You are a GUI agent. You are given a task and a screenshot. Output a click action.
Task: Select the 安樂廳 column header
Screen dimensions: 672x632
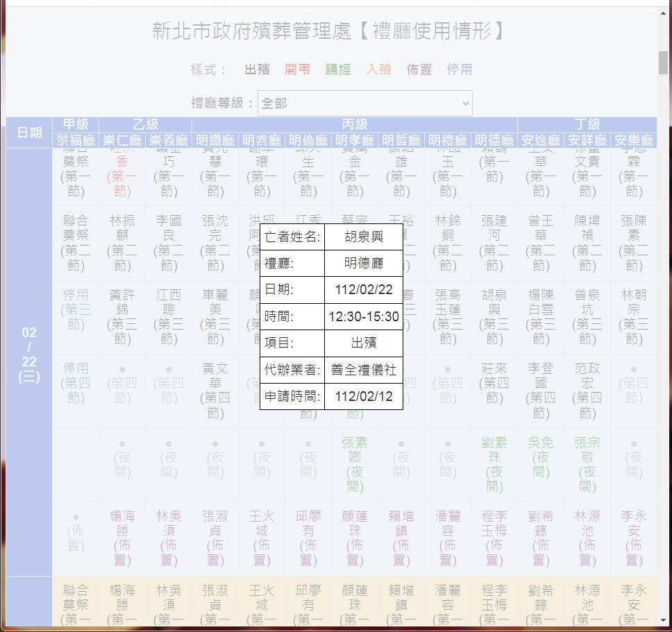(x=633, y=140)
